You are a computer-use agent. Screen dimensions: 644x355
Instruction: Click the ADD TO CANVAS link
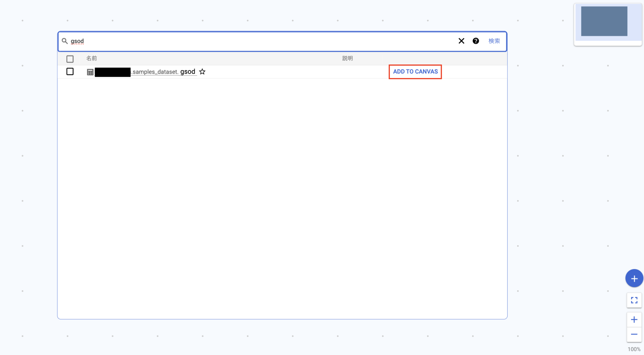pos(415,71)
